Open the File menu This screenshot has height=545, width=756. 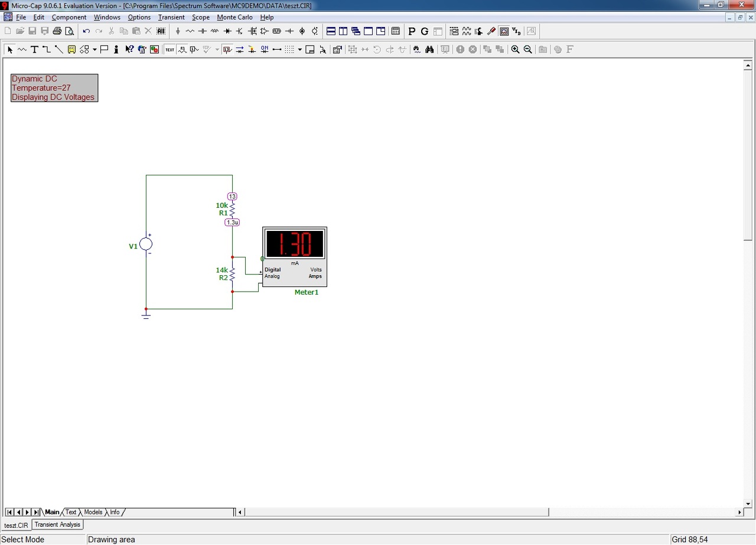coord(21,17)
